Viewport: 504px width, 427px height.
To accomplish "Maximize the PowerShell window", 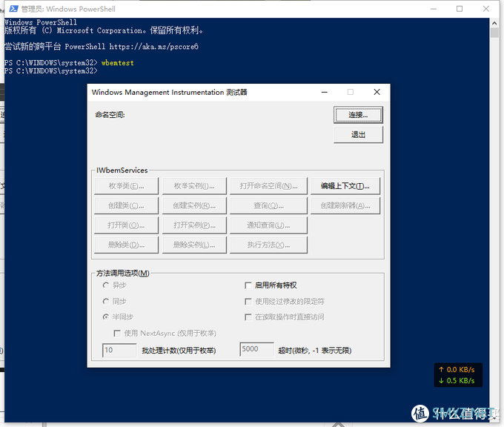I will [460, 9].
